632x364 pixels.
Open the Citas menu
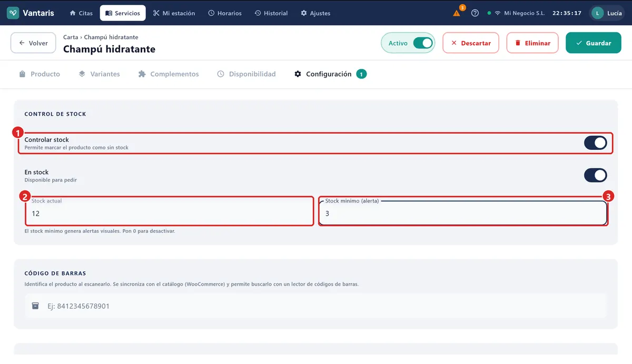(81, 13)
